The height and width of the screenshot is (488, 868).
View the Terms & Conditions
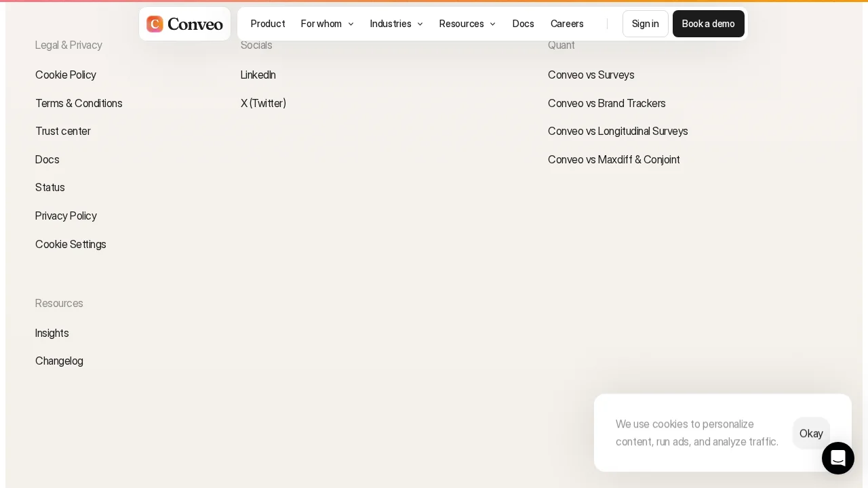79,103
